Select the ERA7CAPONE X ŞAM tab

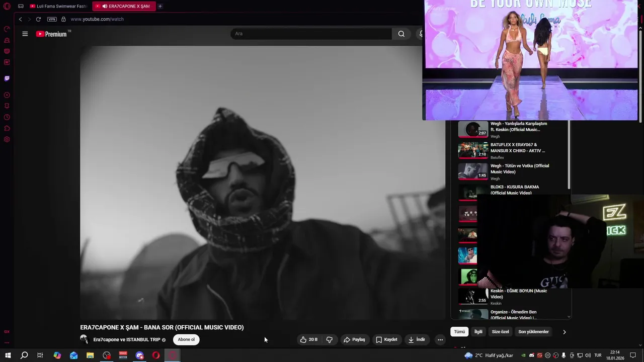[124, 6]
